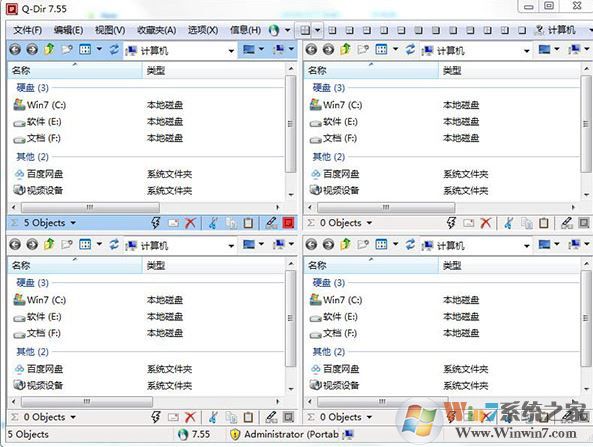Click view mode icon in bottom-right pane
Image resolution: width=593 pixels, height=447 pixels.
[x=381, y=244]
